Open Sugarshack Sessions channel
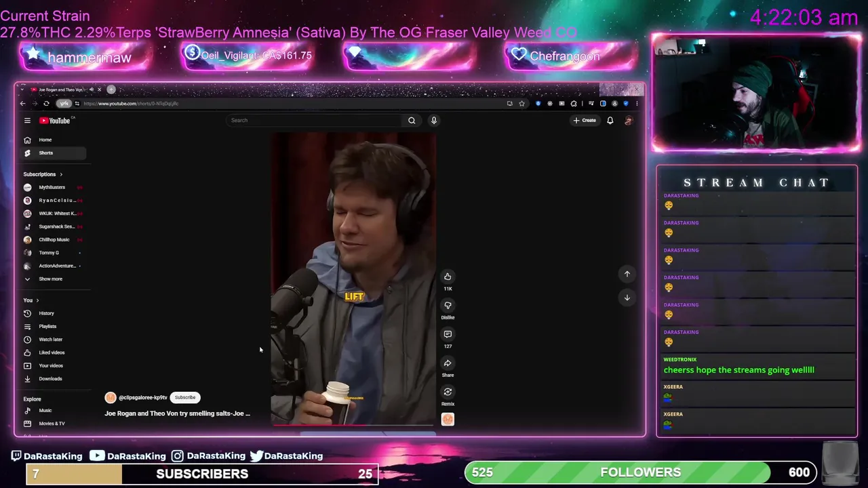The width and height of the screenshot is (868, 488). 54,226
